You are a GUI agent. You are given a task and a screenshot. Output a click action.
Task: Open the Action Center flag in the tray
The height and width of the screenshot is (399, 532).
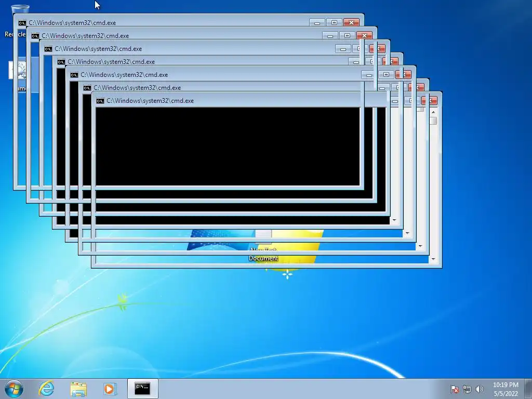(x=454, y=389)
